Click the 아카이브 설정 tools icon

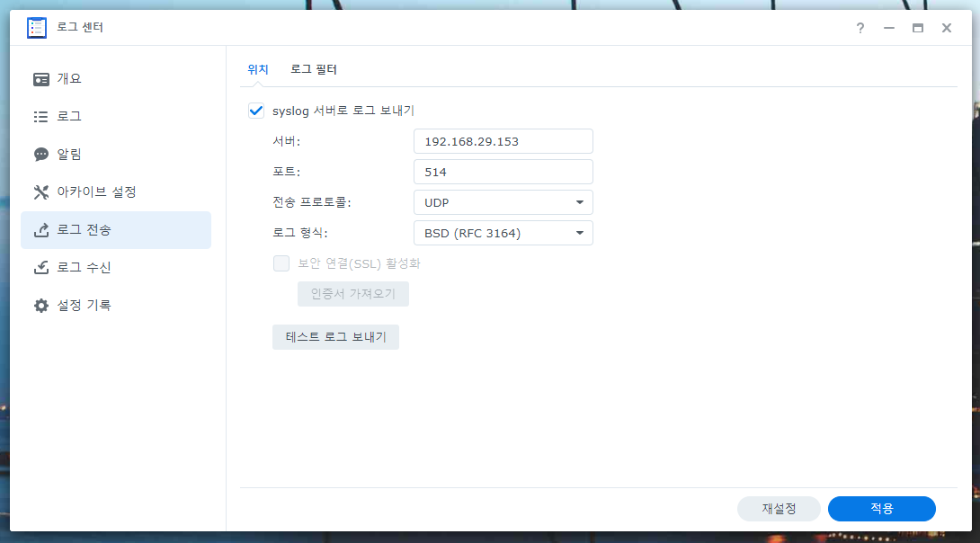[41, 191]
